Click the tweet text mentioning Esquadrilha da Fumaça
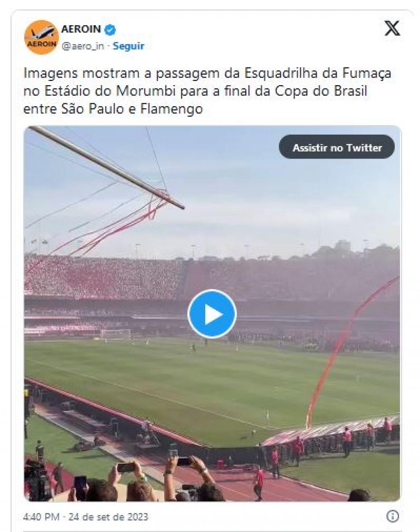420x532 pixels. [207, 91]
